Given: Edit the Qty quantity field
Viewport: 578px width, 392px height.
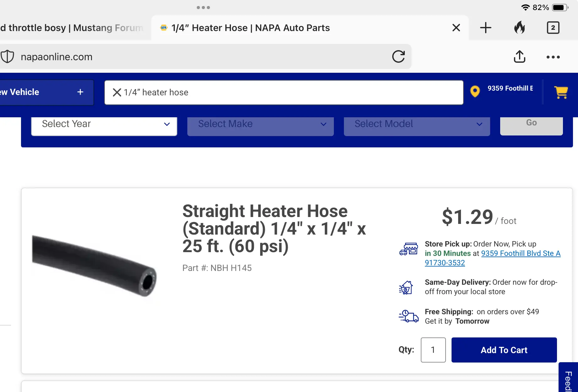Looking at the screenshot, I should (433, 350).
